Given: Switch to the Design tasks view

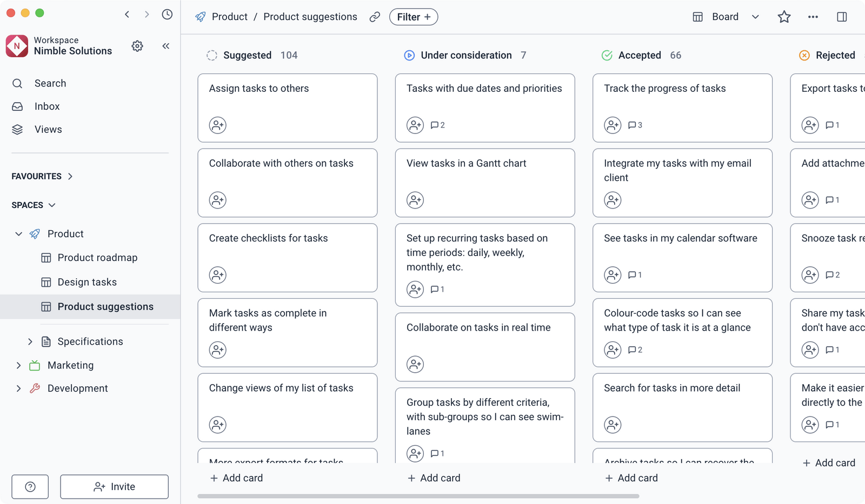Looking at the screenshot, I should [87, 281].
